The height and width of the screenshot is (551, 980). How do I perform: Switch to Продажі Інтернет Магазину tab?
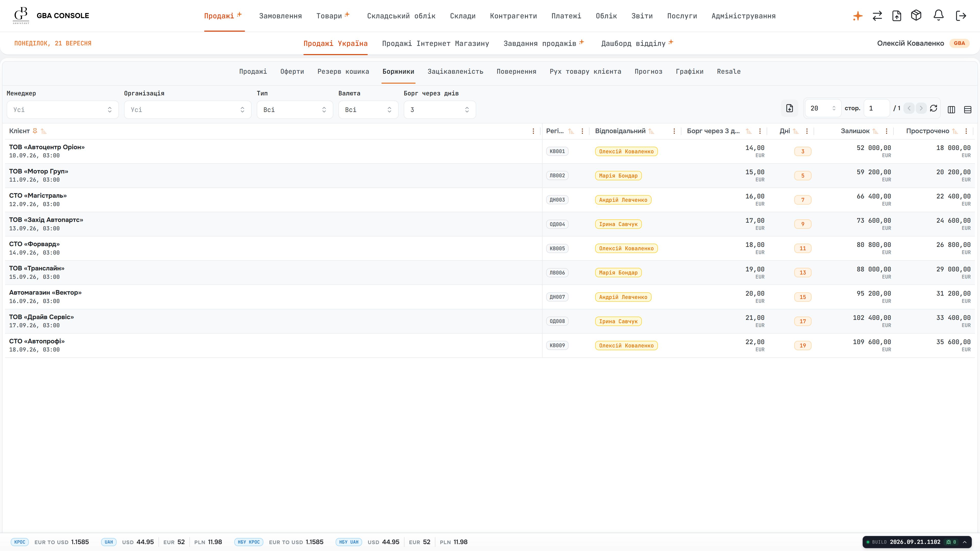(x=436, y=43)
